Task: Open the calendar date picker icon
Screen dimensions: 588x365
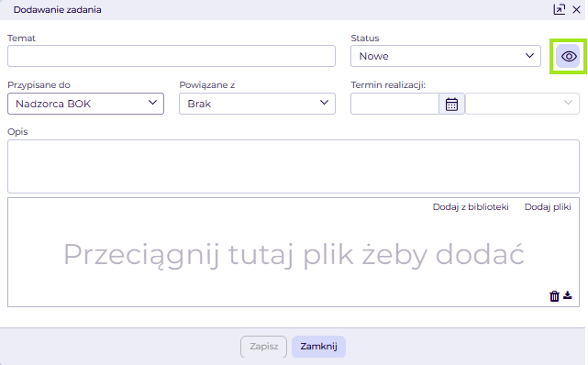Action: coord(451,105)
